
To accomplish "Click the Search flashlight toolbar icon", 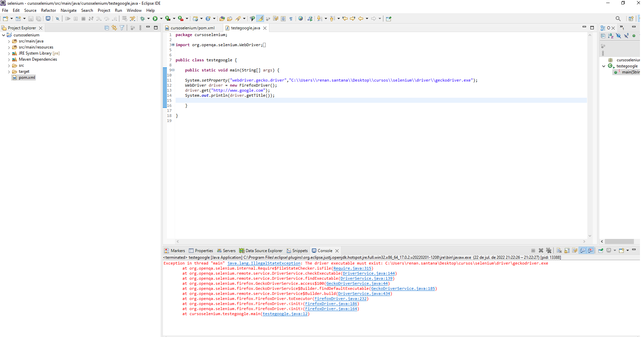I will [x=238, y=19].
